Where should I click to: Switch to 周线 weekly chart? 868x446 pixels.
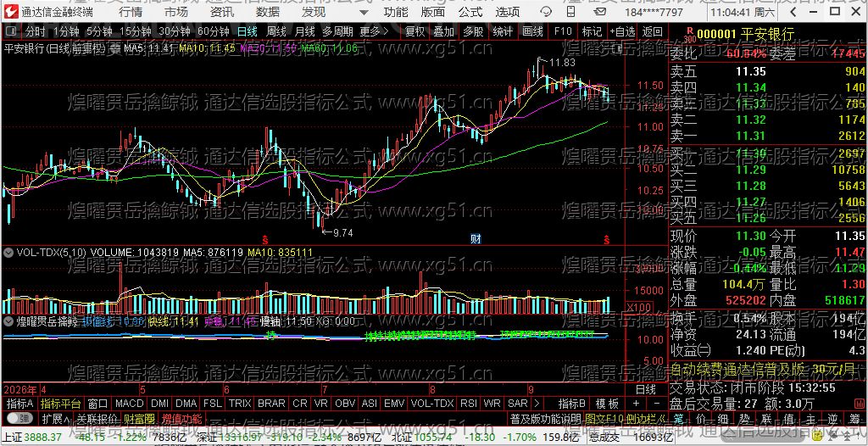tap(275, 31)
